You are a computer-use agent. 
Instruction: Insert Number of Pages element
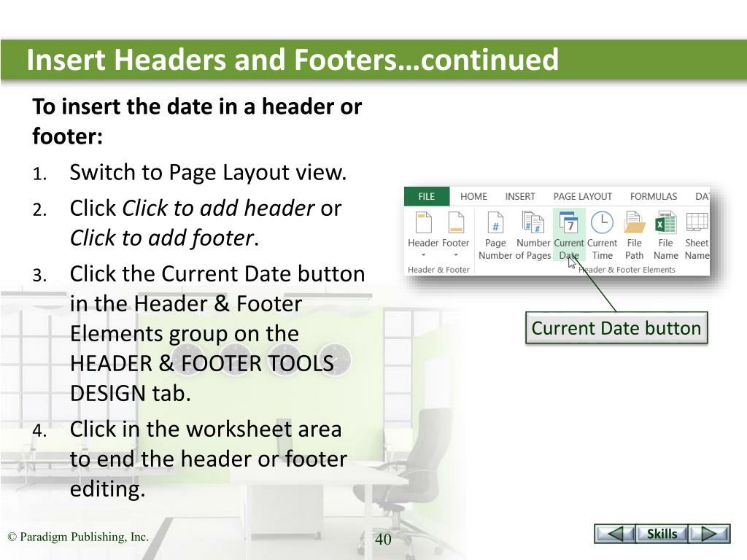[533, 236]
